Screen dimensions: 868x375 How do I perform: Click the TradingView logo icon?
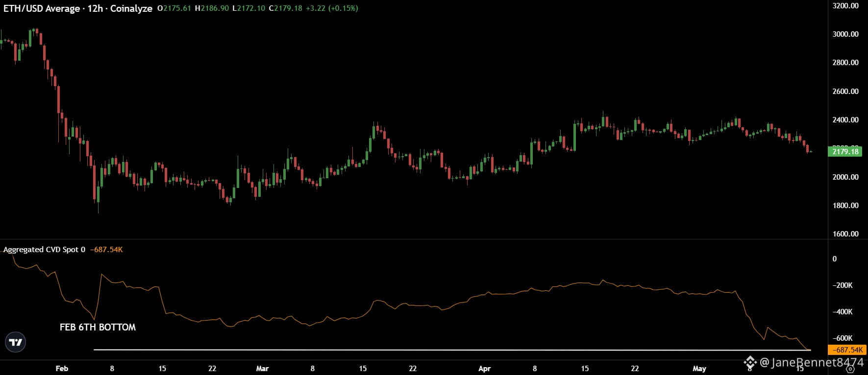pyautogui.click(x=16, y=342)
